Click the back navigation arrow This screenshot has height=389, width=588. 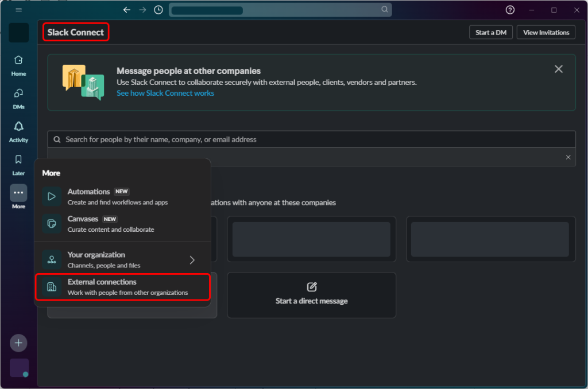click(127, 10)
